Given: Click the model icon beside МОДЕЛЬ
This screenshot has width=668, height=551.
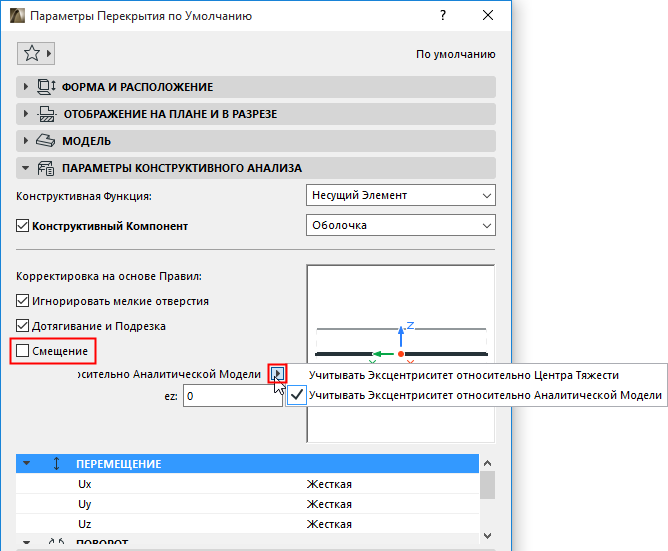Looking at the screenshot, I should pyautogui.click(x=45, y=141).
